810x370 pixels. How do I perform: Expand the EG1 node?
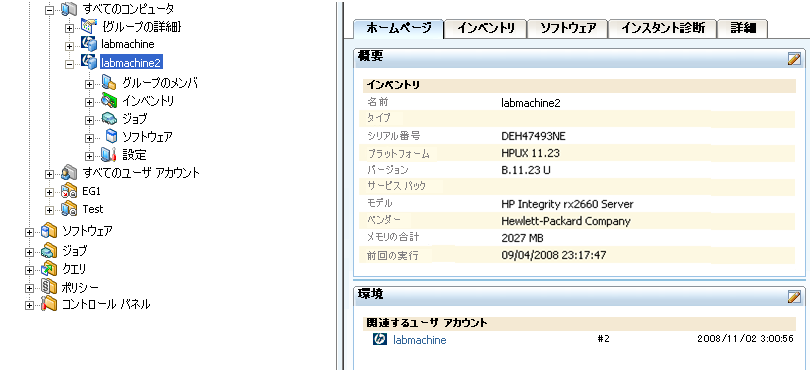(50, 192)
